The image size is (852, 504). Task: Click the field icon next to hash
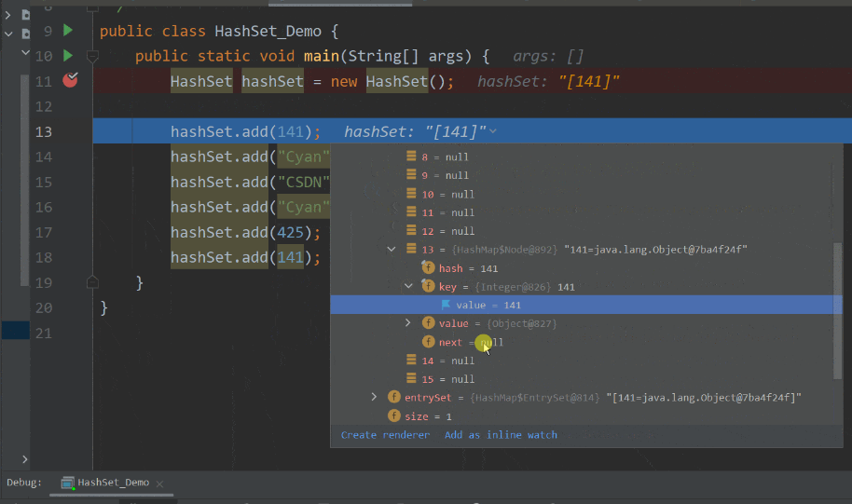click(x=428, y=267)
